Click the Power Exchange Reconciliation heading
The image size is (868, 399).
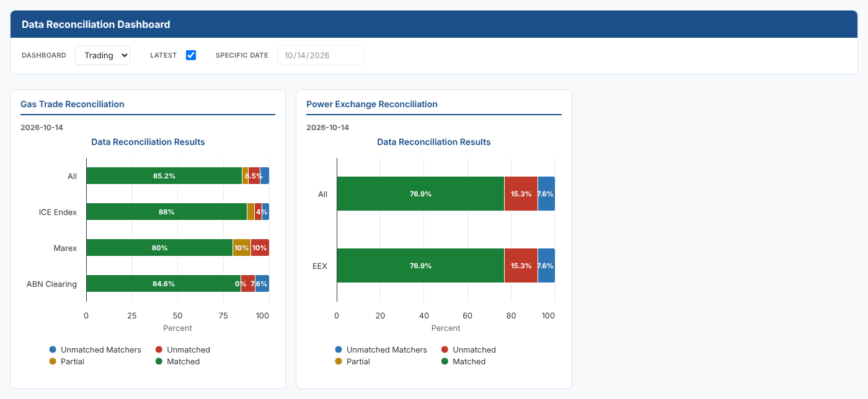click(x=372, y=104)
